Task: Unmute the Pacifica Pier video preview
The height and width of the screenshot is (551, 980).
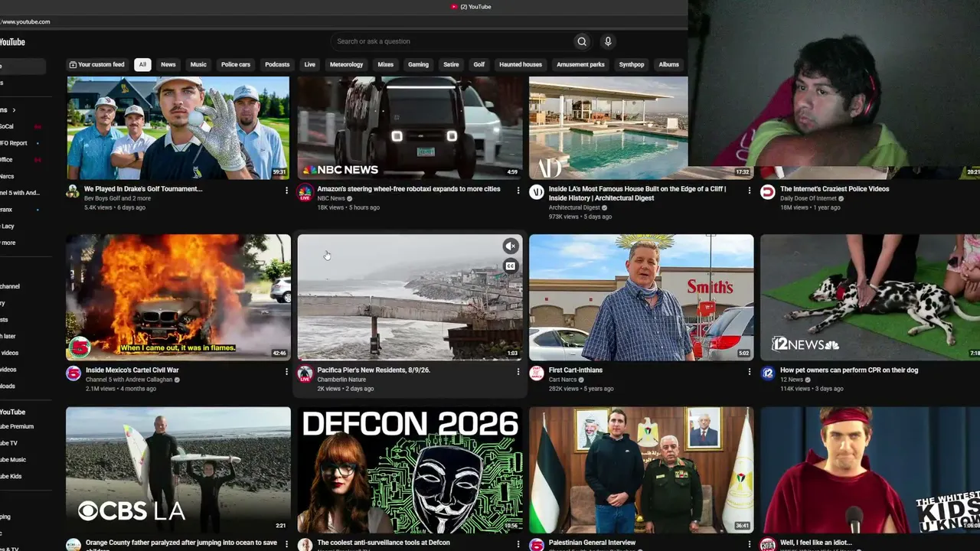Action: 511,246
